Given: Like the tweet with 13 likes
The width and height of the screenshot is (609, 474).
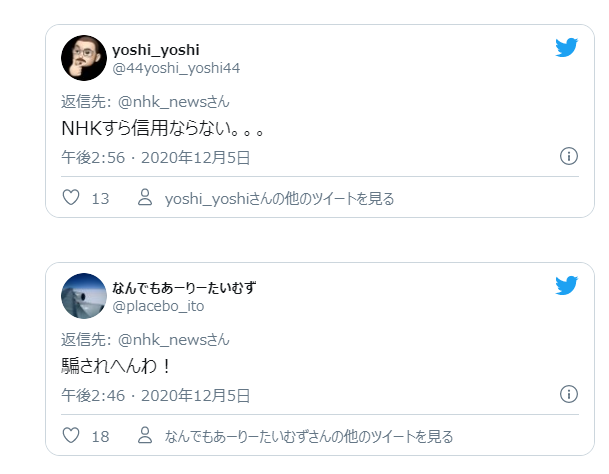Looking at the screenshot, I should 71,197.
